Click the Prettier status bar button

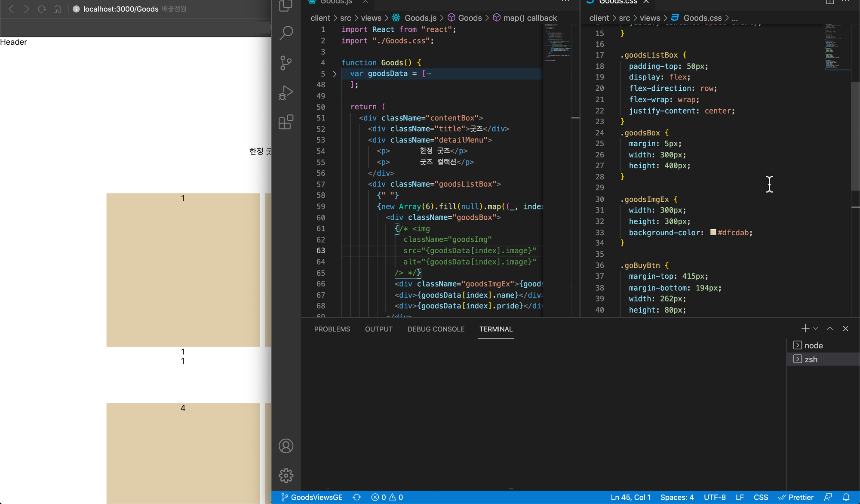pos(796,497)
